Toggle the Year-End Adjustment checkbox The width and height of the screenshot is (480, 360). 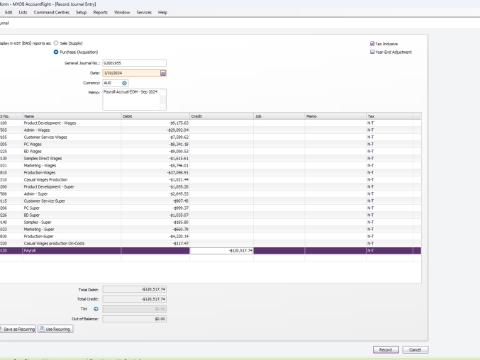[372, 52]
